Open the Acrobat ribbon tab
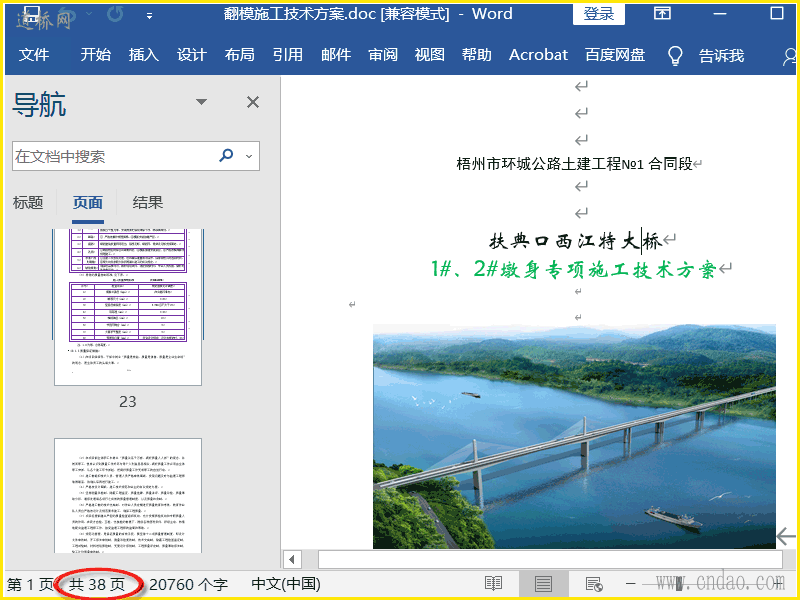Screen dimensions: 800x600 (x=538, y=55)
